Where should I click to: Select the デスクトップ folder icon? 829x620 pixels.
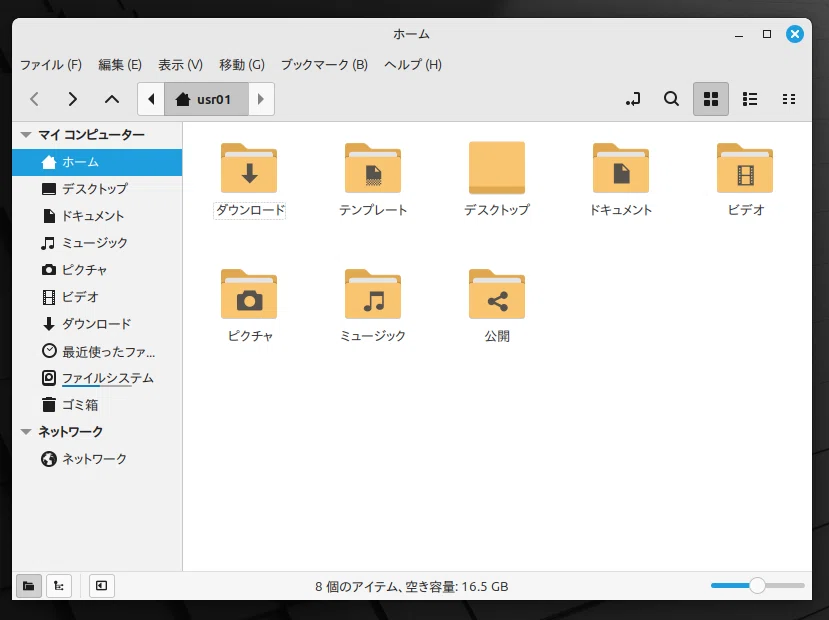pyautogui.click(x=497, y=168)
